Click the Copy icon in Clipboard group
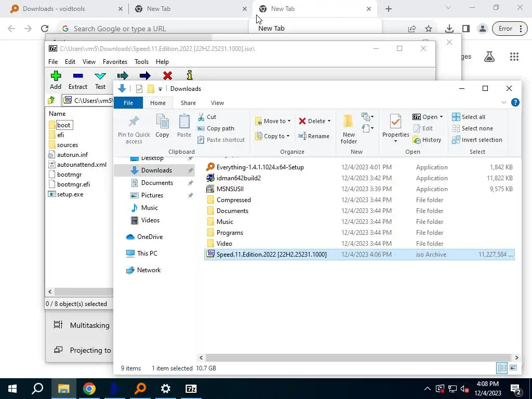Image resolution: width=532 pixels, height=399 pixels. pos(162,126)
